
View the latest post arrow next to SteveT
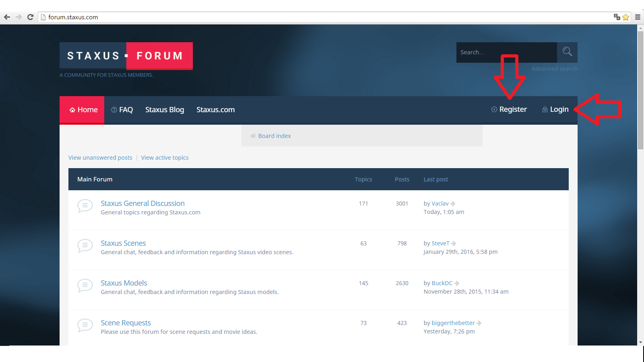click(454, 244)
